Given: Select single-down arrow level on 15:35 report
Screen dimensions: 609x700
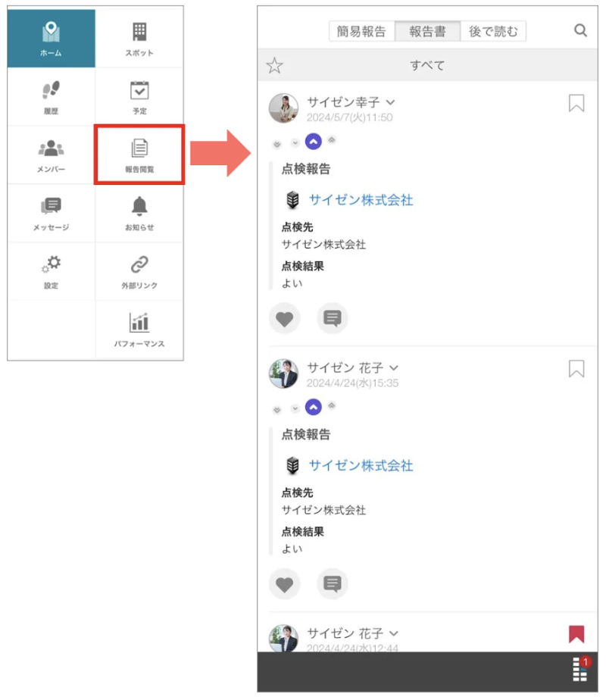Looking at the screenshot, I should pyautogui.click(x=295, y=408).
